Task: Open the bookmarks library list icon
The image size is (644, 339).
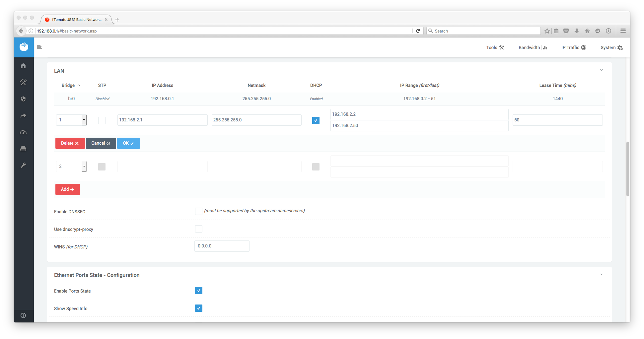Action: [x=556, y=31]
